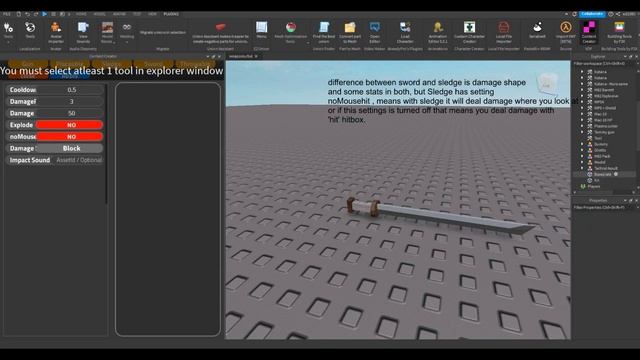Select the Mac 10 HP tool in Explorer
640x360 pixels.
point(603,120)
